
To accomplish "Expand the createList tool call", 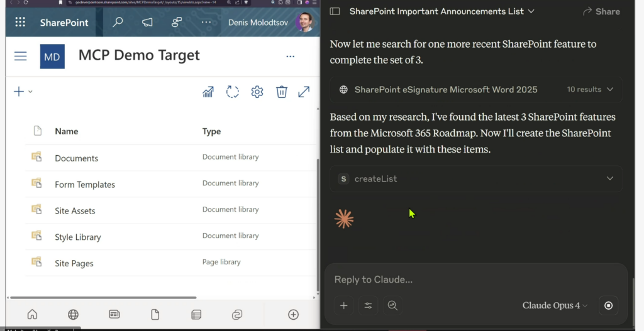I will tap(476, 179).
